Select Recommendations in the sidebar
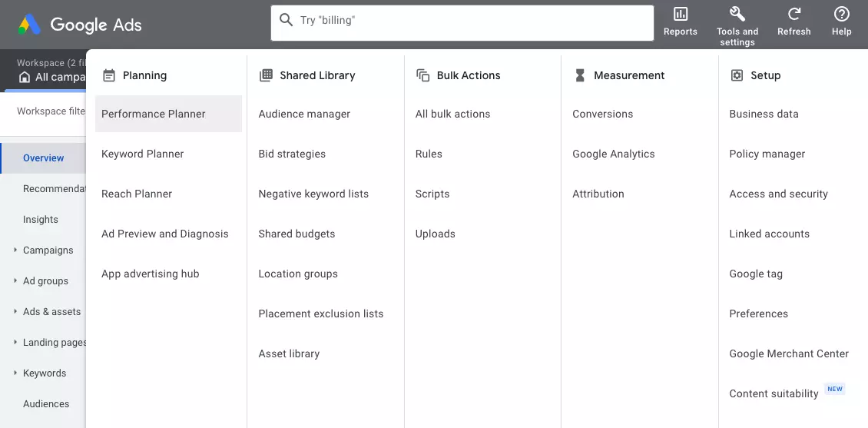The image size is (868, 428). 55,189
